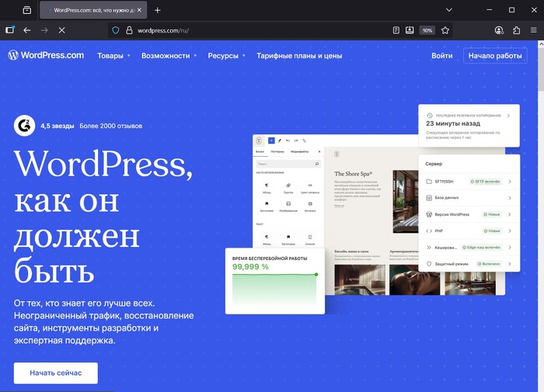Viewport: 544px width, 392px height.
Task: Click the address bar URL
Action: (x=163, y=30)
